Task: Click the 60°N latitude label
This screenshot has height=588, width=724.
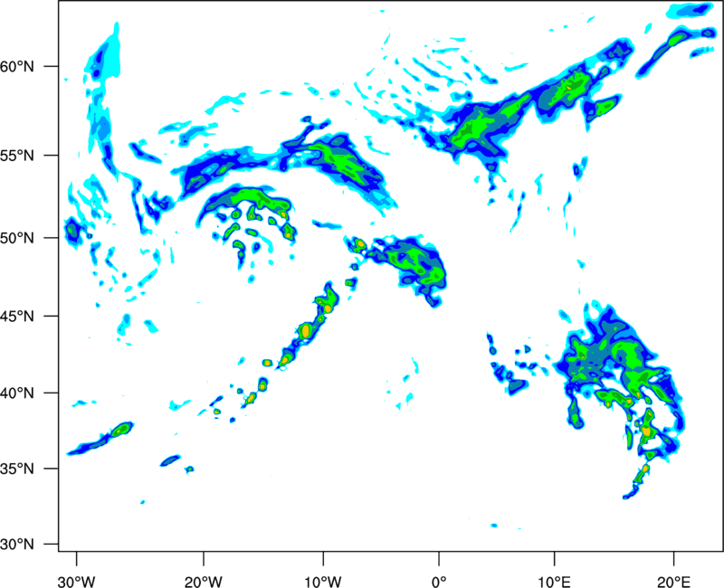Action: click(17, 67)
